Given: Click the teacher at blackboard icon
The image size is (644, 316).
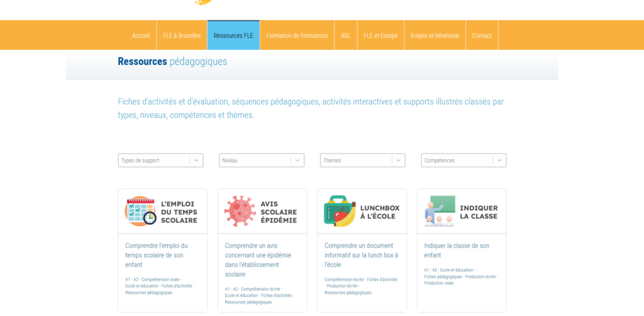Looking at the screenshot, I should point(439,211).
